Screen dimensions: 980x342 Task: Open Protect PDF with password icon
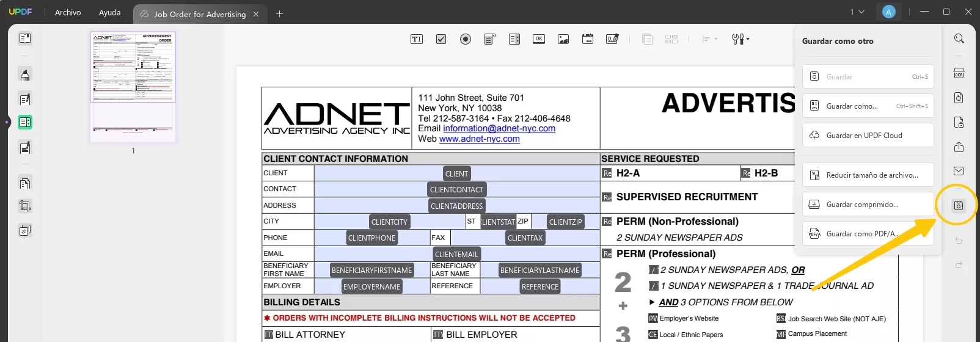pos(959,122)
